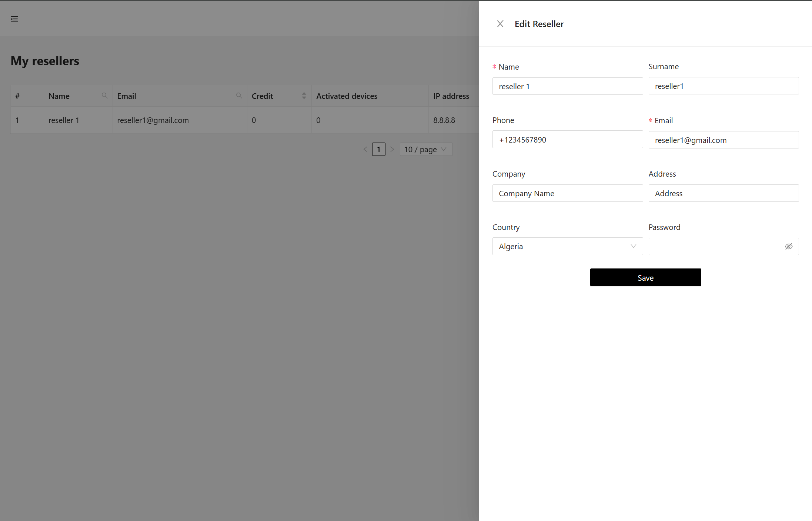Click the Edit Reseller title

pos(539,24)
